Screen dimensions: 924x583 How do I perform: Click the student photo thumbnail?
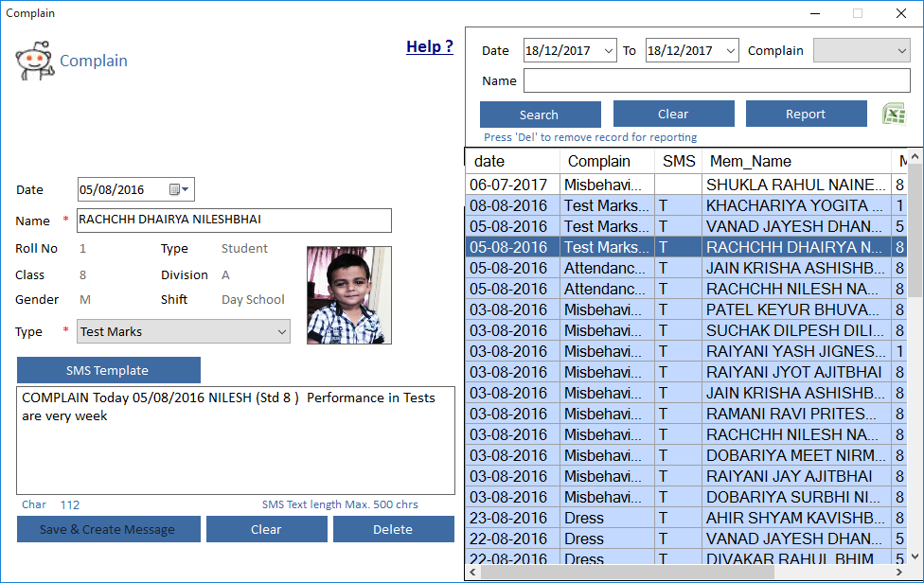point(348,295)
